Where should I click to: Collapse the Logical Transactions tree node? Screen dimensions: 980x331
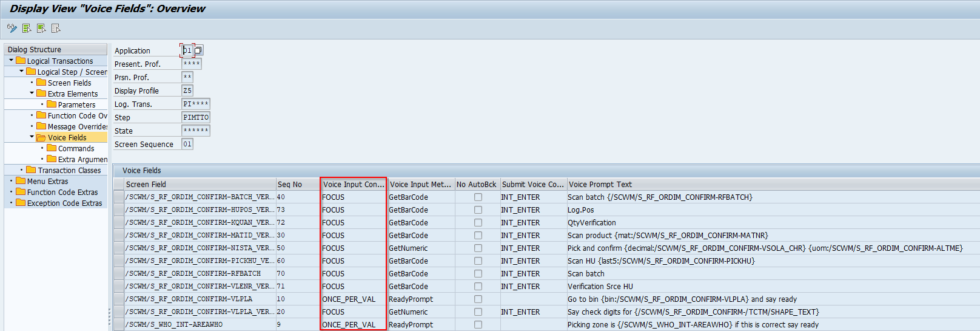(x=11, y=61)
